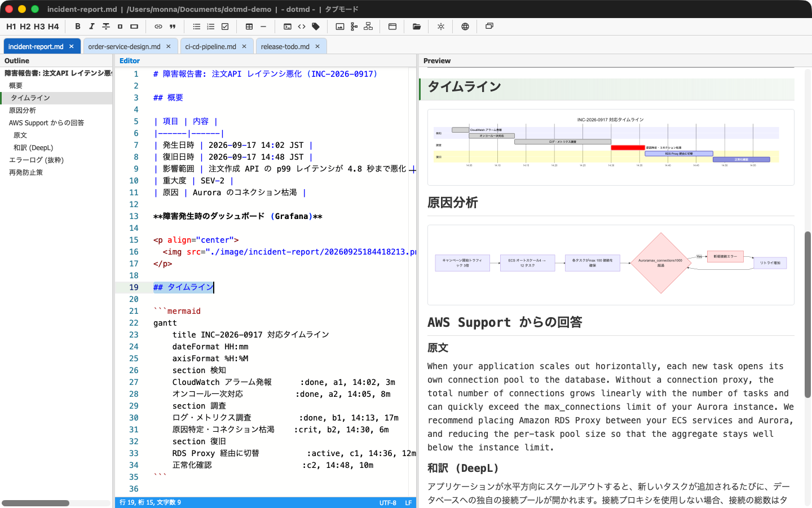
Task: Apply H2 heading format
Action: click(x=25, y=27)
